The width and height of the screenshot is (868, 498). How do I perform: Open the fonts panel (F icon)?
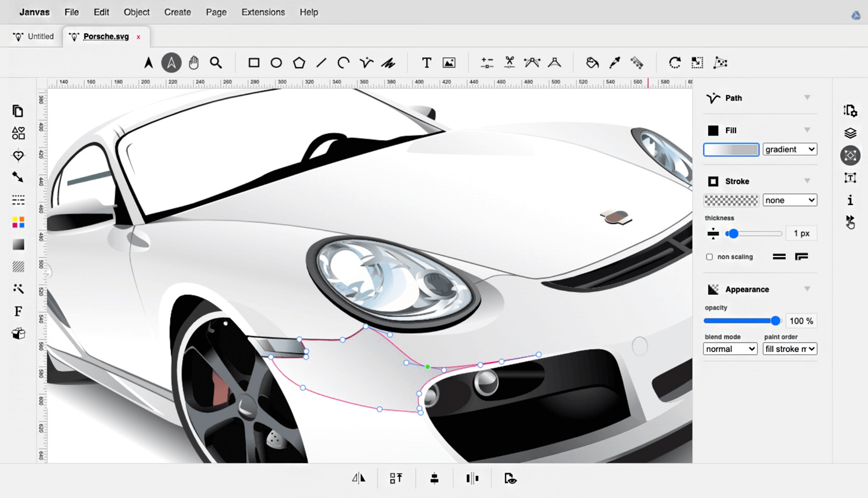[18, 312]
